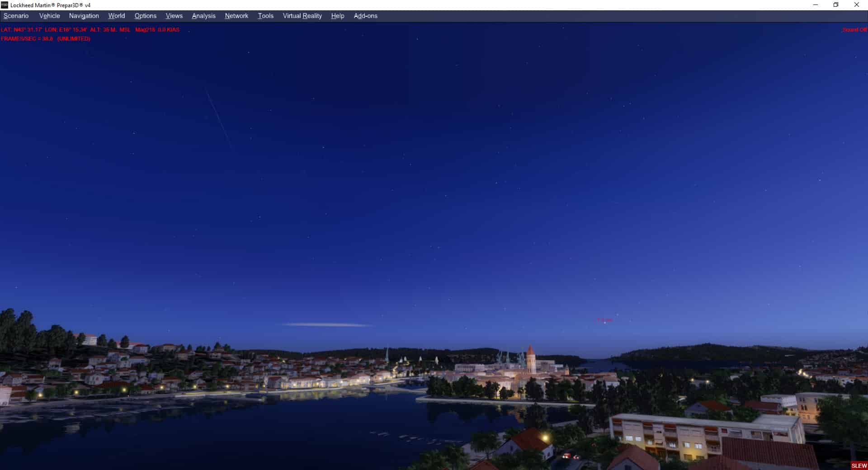Expand the Navigation menu
Image resolution: width=868 pixels, height=470 pixels.
click(x=84, y=16)
